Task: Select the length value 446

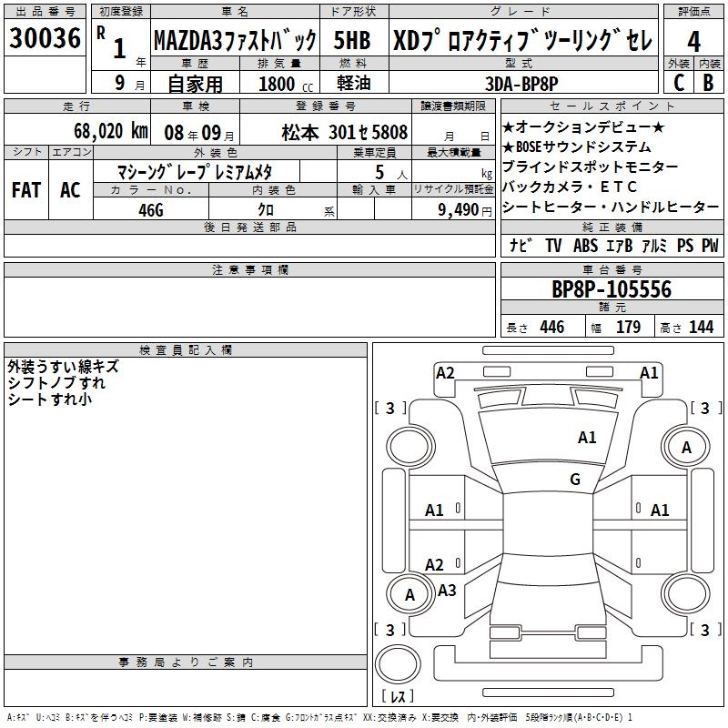Action: tap(552, 327)
